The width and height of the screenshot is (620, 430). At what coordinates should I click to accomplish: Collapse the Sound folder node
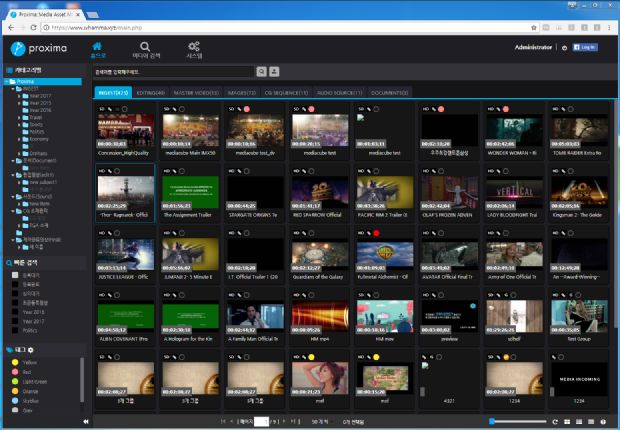tap(13, 197)
